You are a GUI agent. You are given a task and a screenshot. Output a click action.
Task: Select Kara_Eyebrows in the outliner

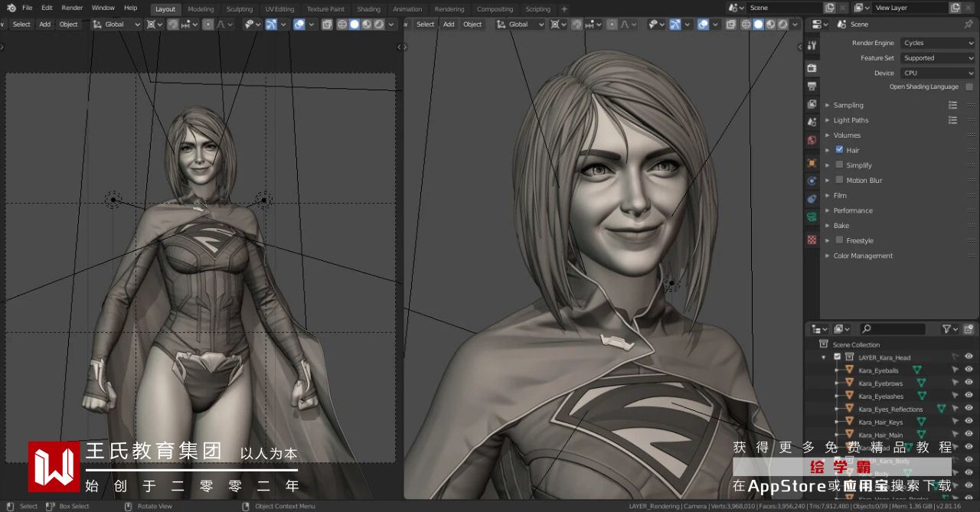(x=880, y=383)
